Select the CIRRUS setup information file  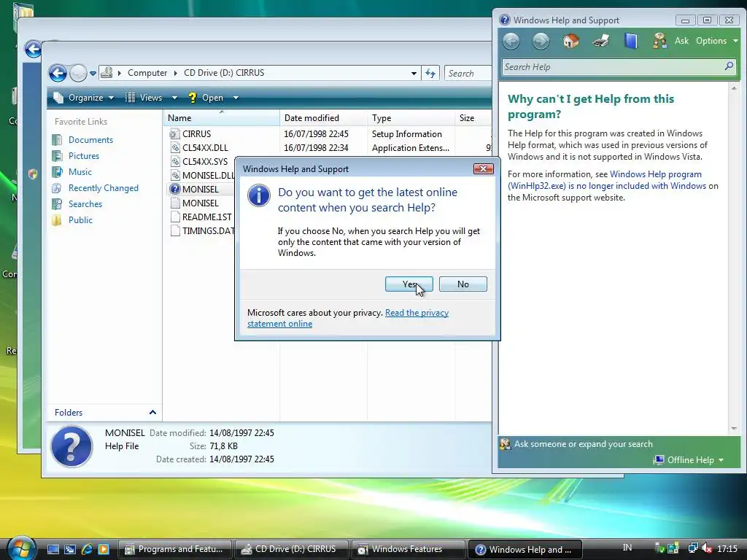pyautogui.click(x=196, y=134)
